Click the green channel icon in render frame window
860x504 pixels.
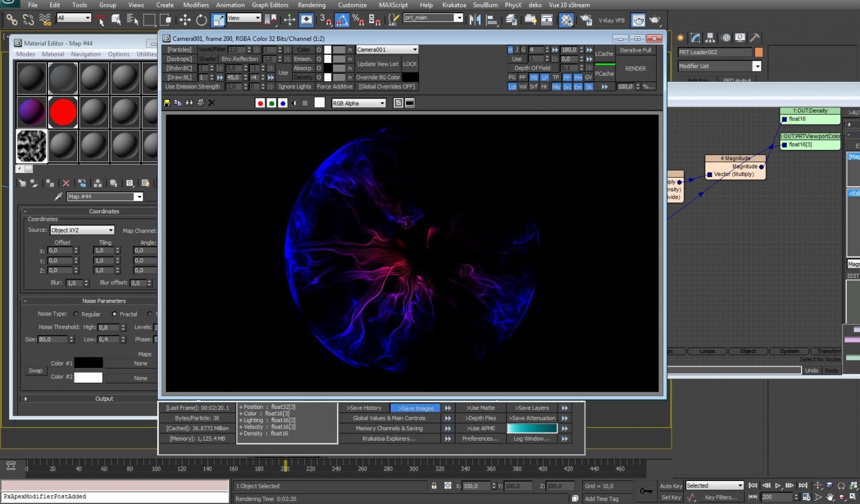(271, 103)
